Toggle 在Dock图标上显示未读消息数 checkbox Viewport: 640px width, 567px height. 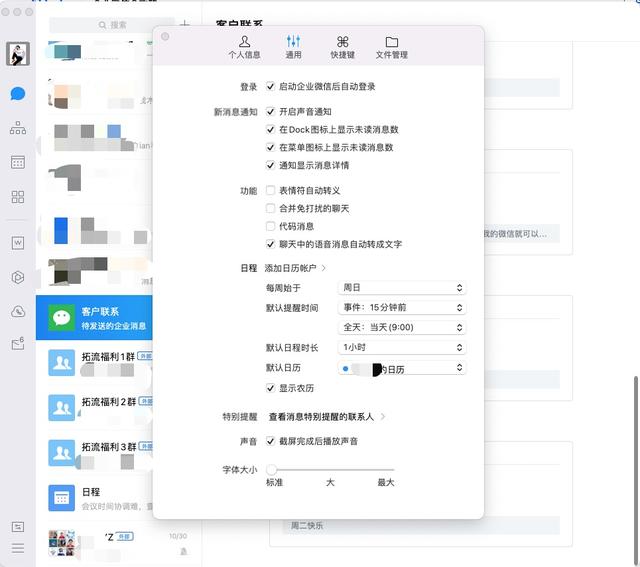[x=270, y=129]
